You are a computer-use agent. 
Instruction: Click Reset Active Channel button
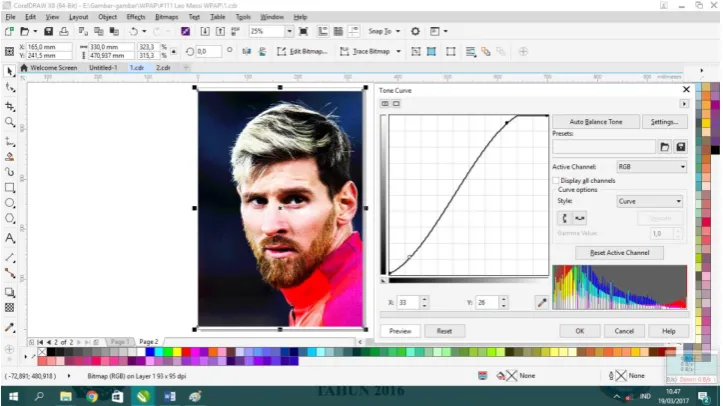(619, 253)
